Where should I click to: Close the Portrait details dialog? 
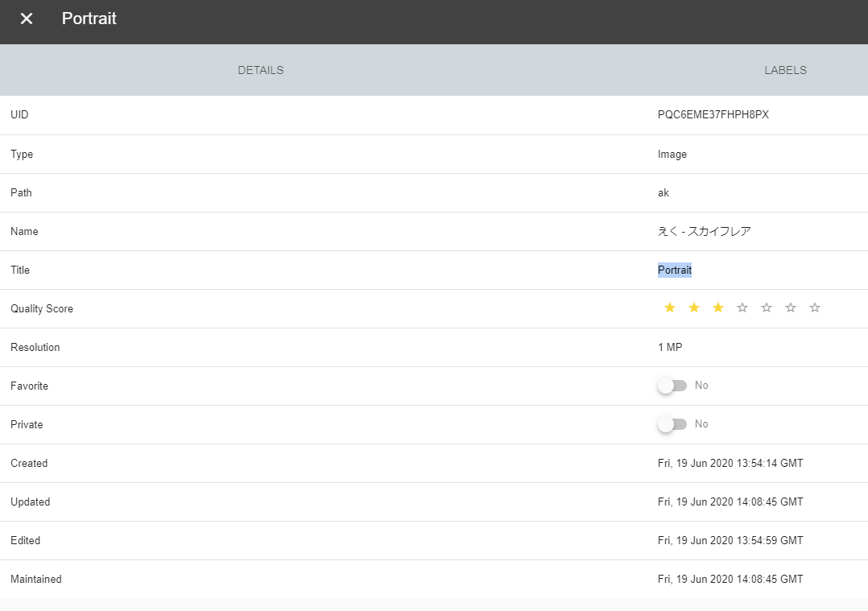(26, 19)
